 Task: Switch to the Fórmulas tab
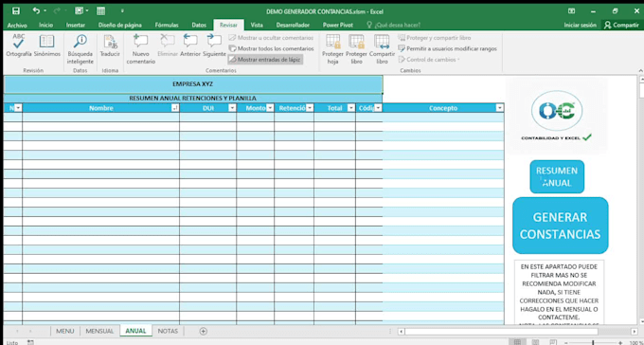[x=167, y=25]
